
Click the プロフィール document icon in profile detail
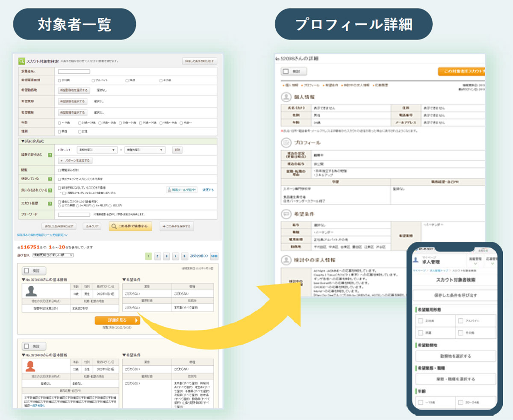pyautogui.click(x=286, y=142)
